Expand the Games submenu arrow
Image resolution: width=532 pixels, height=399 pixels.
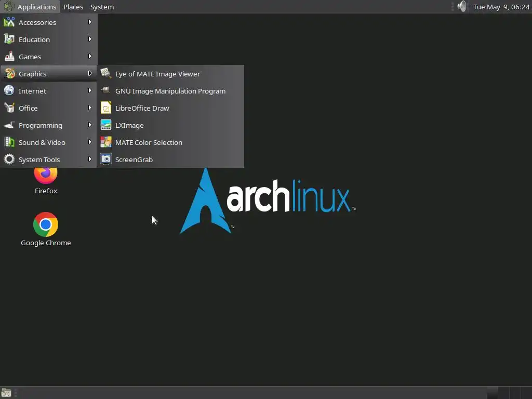coord(90,56)
